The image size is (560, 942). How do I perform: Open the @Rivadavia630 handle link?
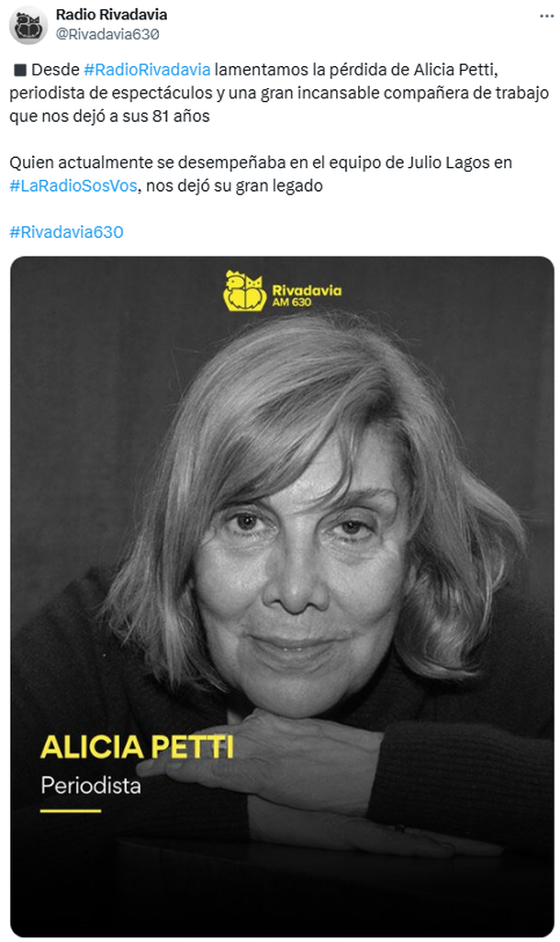(107, 34)
